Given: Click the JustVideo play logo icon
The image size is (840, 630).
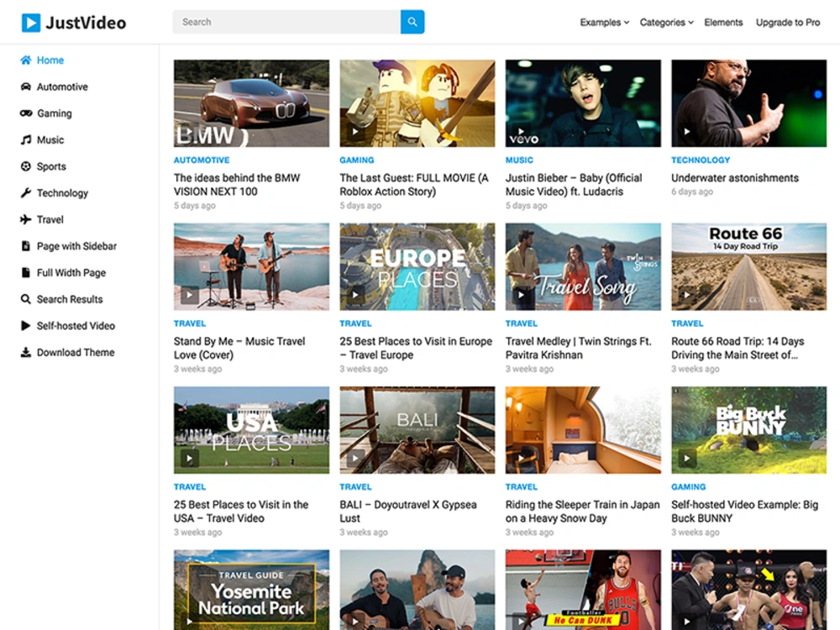Looking at the screenshot, I should (30, 23).
